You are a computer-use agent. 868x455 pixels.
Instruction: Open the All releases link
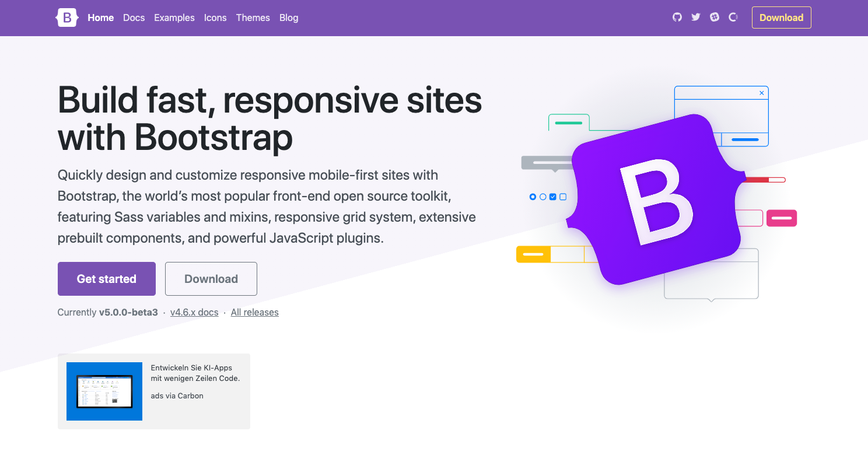pos(254,312)
